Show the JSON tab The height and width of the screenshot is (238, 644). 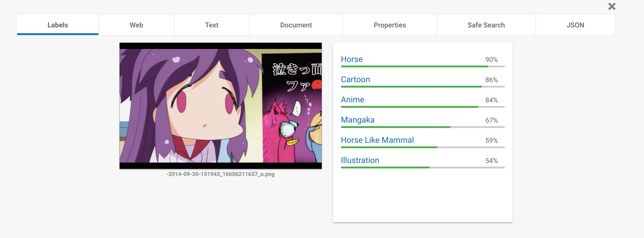575,25
